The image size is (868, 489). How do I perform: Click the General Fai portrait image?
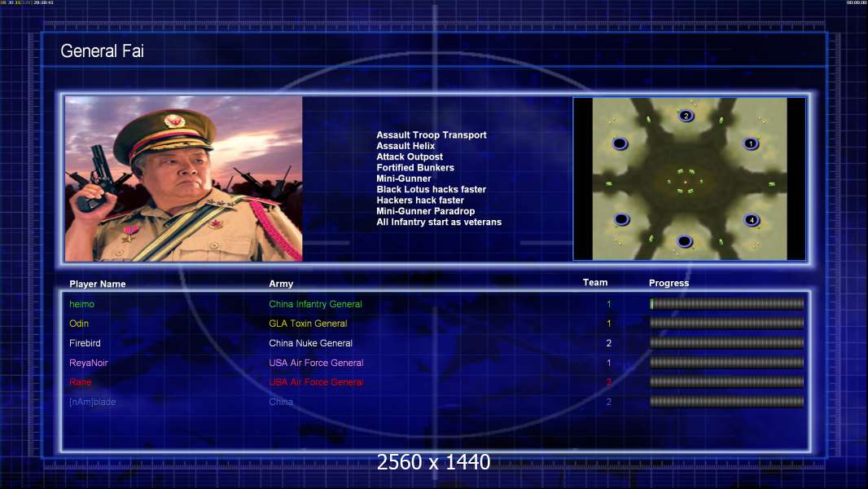[184, 178]
